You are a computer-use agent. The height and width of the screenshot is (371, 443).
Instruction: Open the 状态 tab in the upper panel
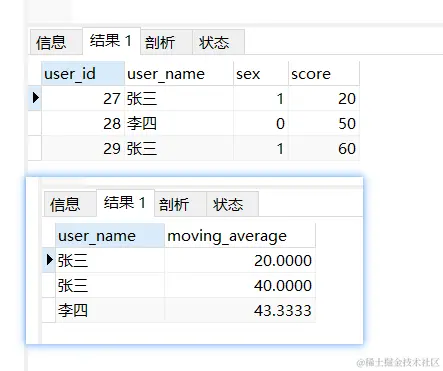219,42
